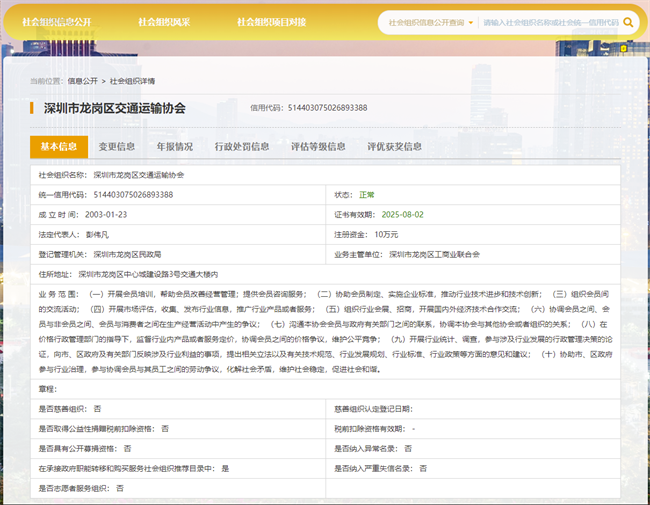The width and height of the screenshot is (650, 505).
Task: Click the 慈善组织认定登记日期 cell
Action: point(473,409)
